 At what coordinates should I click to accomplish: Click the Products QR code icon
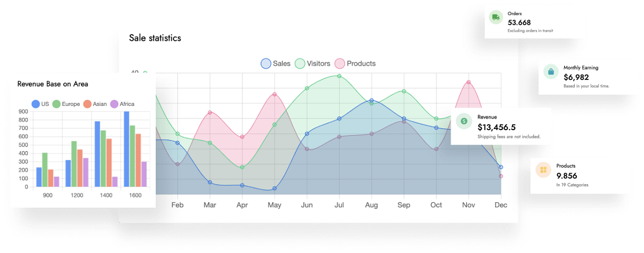[x=543, y=170]
